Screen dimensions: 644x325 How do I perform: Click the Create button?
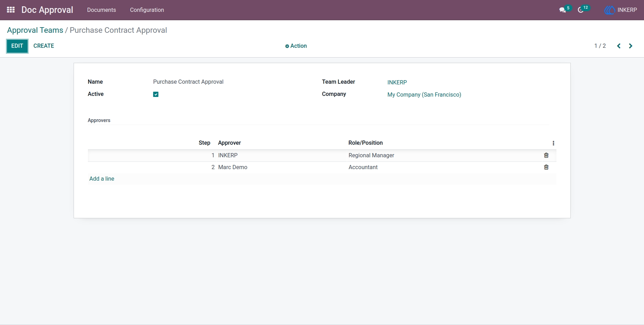(x=44, y=46)
